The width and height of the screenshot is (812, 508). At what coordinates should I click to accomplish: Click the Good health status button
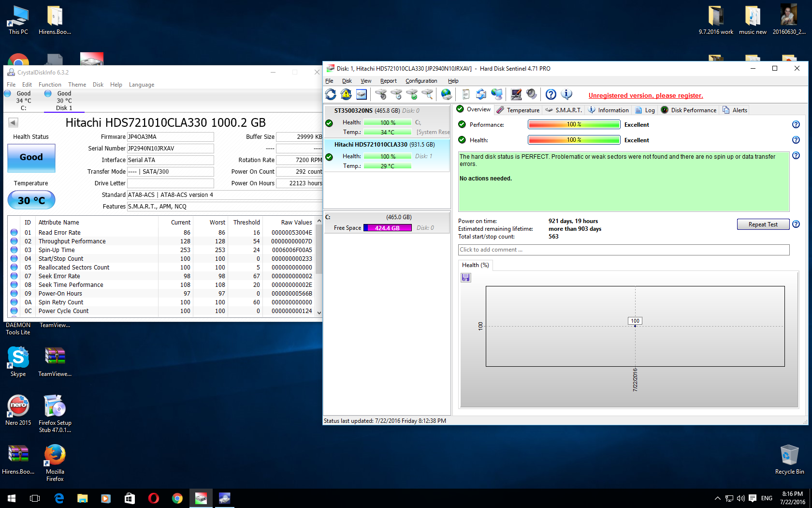tap(31, 158)
